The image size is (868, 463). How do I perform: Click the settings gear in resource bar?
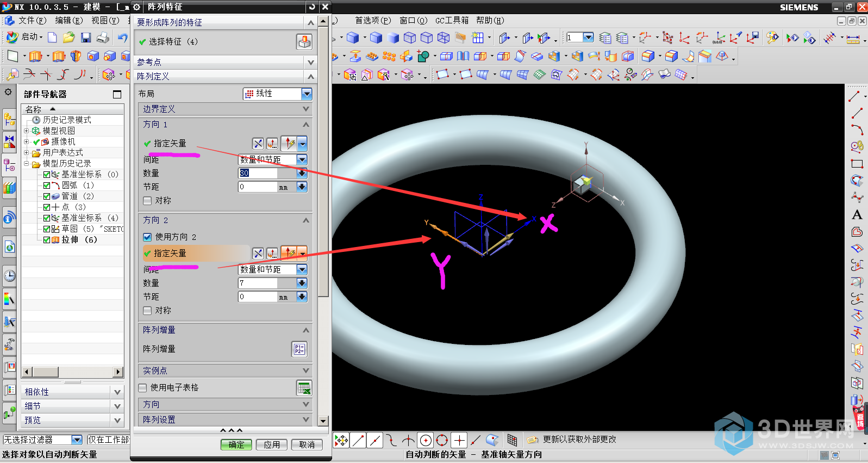coord(8,92)
